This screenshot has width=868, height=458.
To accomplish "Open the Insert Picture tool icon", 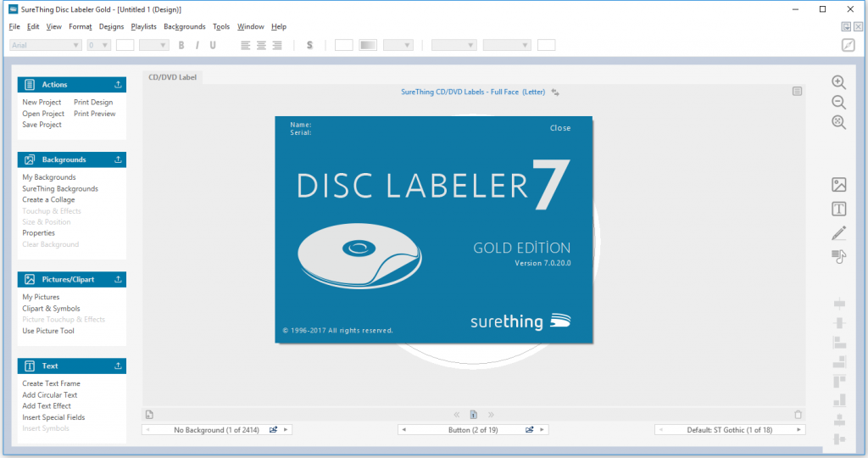I will [838, 184].
